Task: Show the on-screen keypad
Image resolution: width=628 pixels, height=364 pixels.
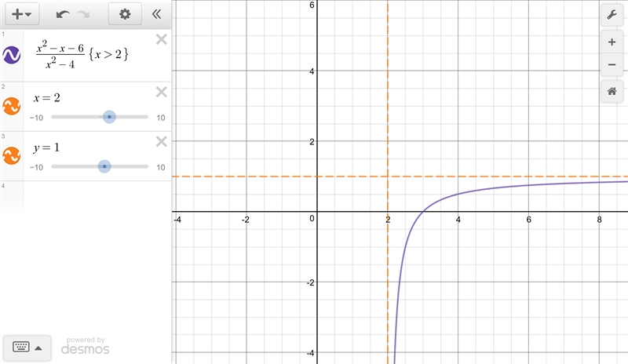Action: [x=27, y=348]
